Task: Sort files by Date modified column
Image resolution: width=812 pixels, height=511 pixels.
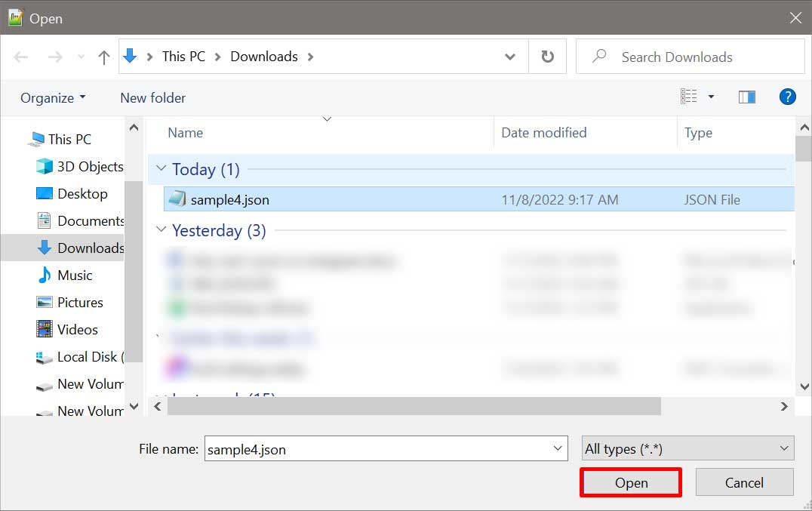Action: [x=543, y=132]
